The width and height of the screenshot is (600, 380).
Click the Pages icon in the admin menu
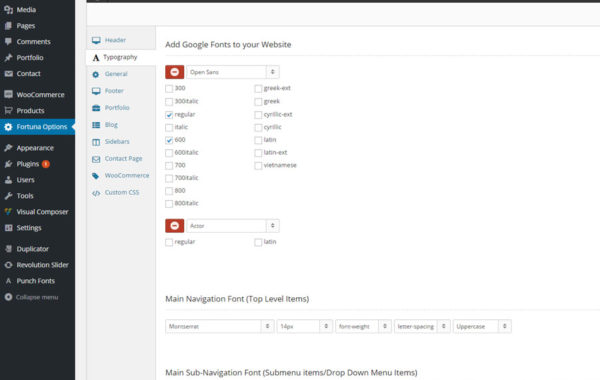tap(8, 26)
